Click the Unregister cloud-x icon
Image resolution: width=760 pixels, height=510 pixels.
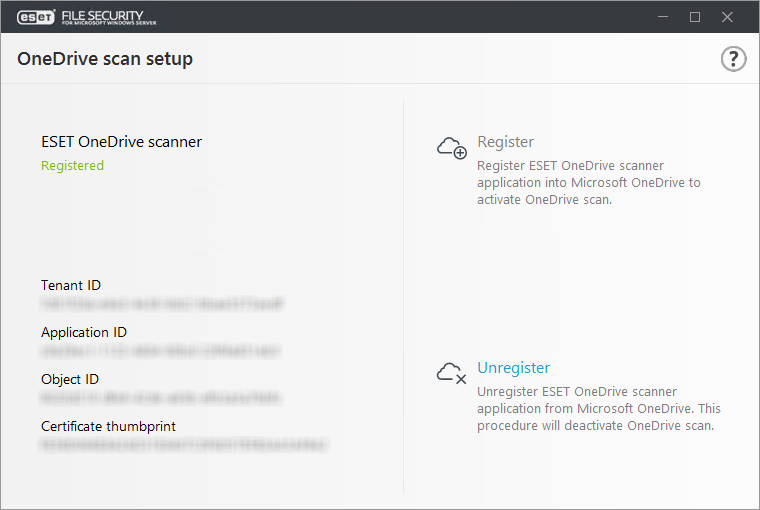[451, 373]
